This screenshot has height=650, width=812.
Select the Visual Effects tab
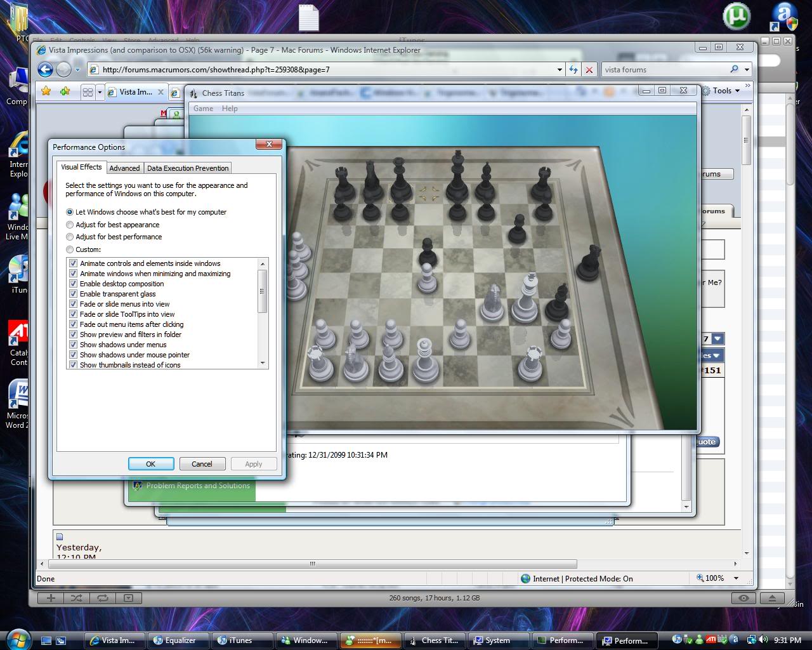point(81,167)
